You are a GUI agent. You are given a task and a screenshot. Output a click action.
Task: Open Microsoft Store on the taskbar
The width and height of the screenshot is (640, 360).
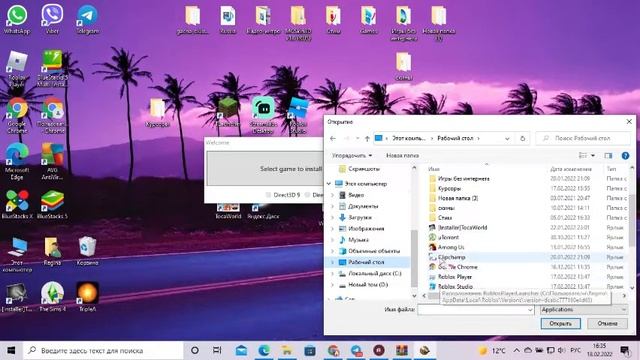point(310,350)
